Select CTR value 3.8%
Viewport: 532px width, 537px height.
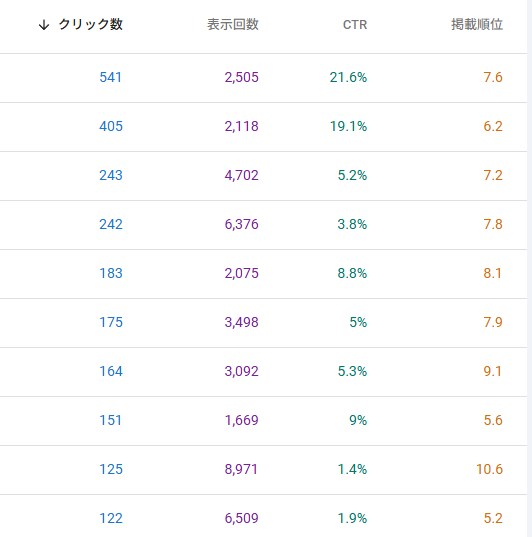coord(352,224)
